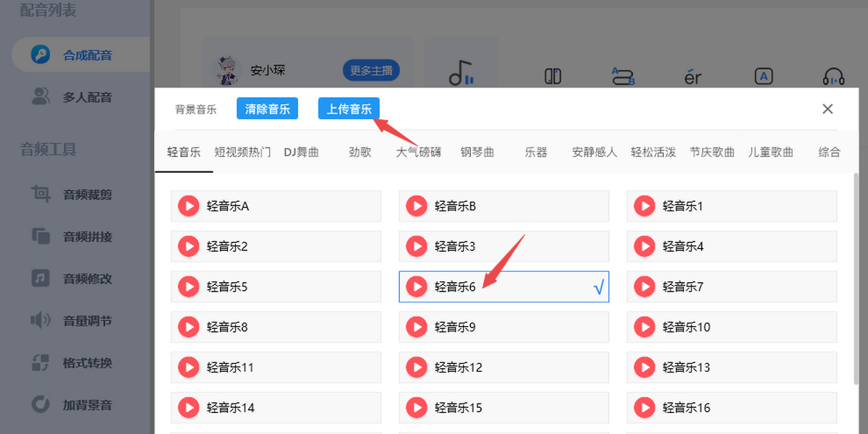Click play icon for 轻音乐9
The width and height of the screenshot is (868, 434).
pyautogui.click(x=417, y=328)
